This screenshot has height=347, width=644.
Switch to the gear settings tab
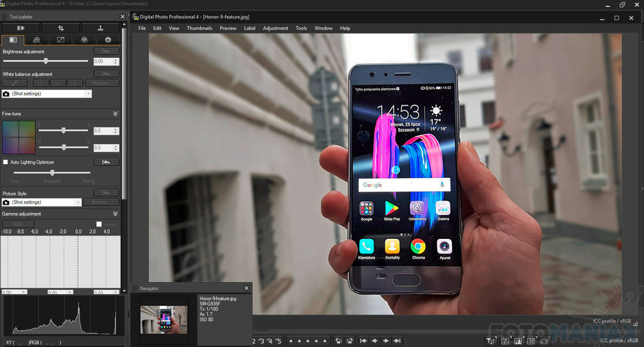click(x=108, y=40)
